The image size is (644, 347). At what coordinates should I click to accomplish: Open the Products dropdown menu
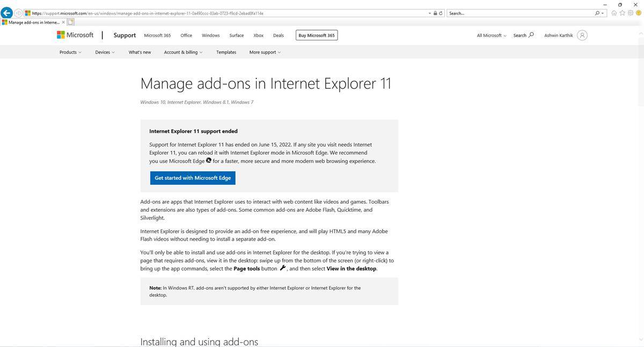(69, 52)
